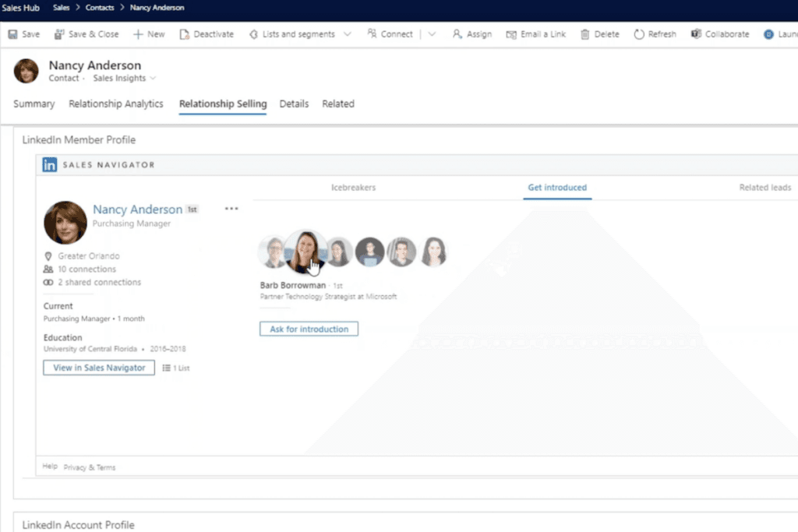Select the Relationship Selling tab
Screen dimensions: 798x532
[223, 104]
